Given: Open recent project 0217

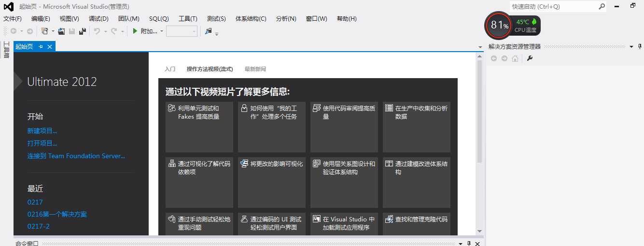Looking at the screenshot, I should pos(35,202).
